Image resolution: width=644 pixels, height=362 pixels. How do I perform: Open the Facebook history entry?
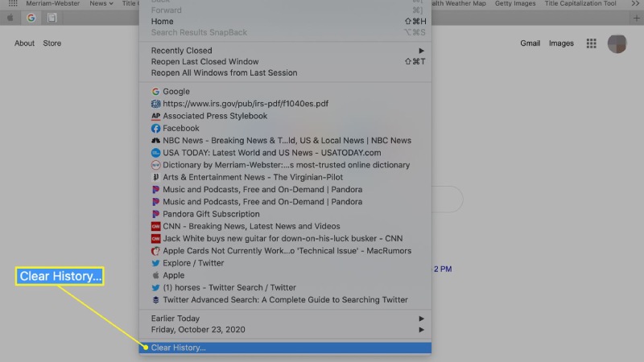pyautogui.click(x=285, y=129)
